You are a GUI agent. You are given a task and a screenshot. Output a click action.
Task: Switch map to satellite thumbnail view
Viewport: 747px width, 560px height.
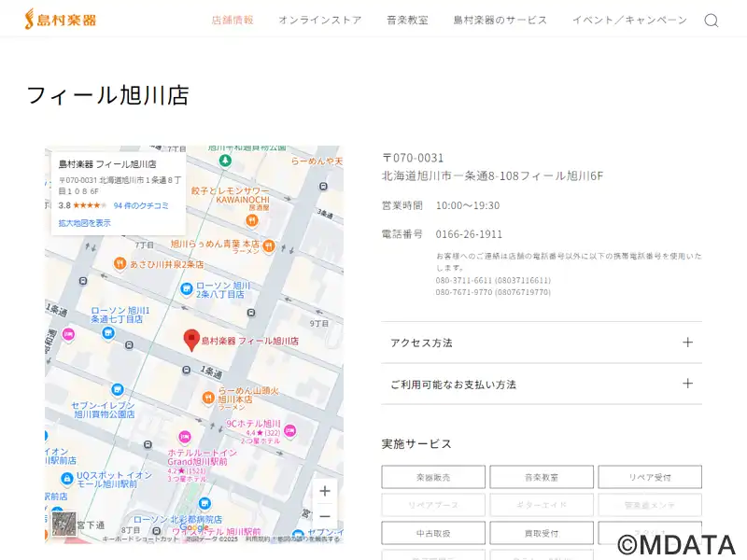click(63, 525)
